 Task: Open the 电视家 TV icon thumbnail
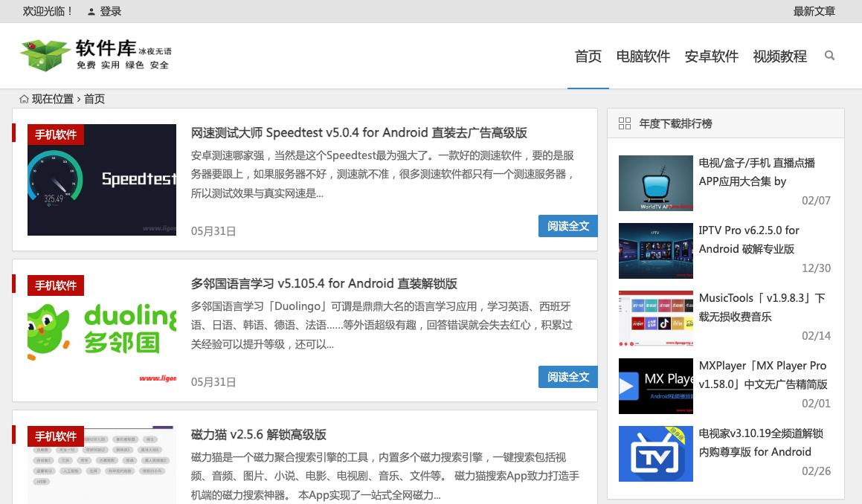point(656,453)
